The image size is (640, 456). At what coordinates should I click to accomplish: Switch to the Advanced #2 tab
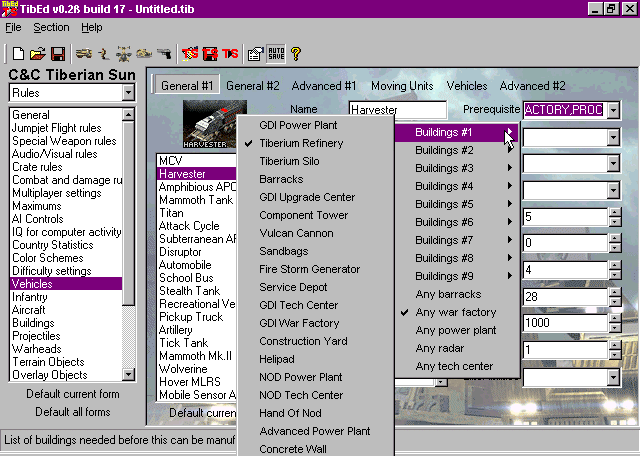click(x=532, y=86)
